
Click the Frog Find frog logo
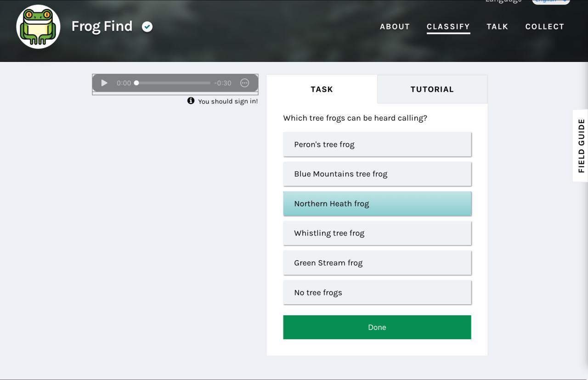click(x=39, y=27)
